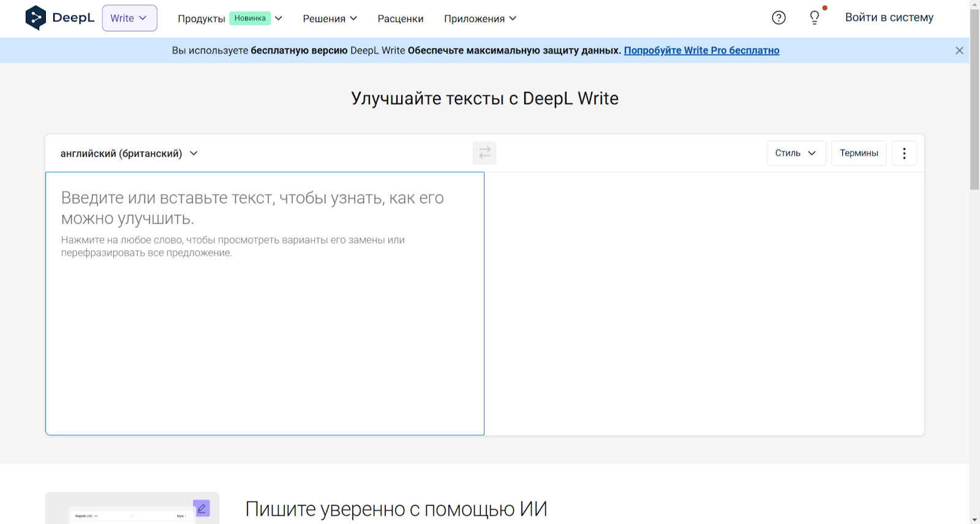Click the scrollbar down arrow
980x524 pixels.
pyautogui.click(x=974, y=520)
